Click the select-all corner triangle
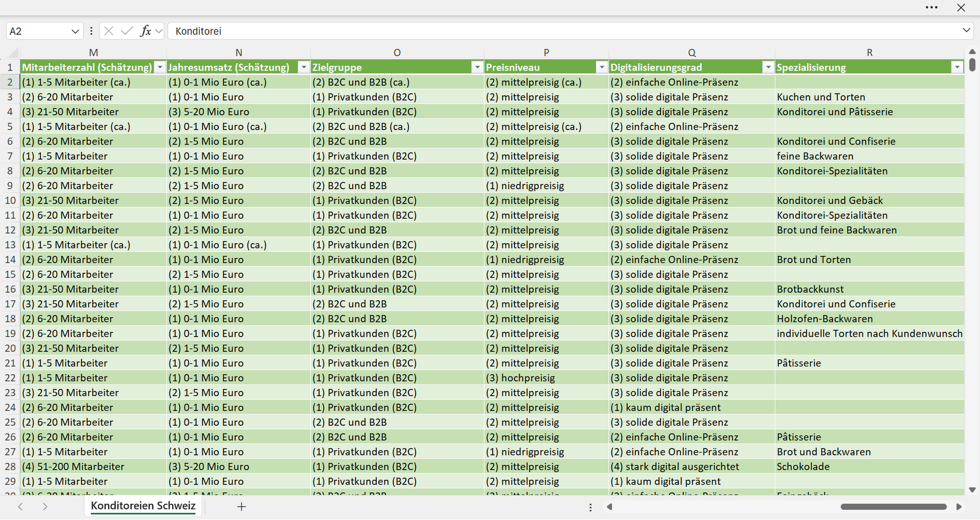The width and height of the screenshot is (980, 520). point(13,53)
